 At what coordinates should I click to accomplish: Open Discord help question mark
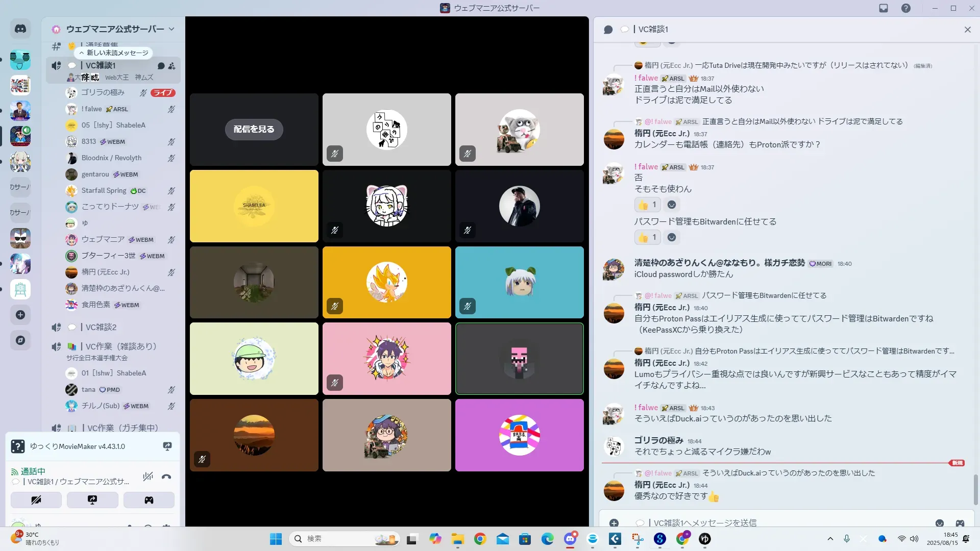(906, 8)
